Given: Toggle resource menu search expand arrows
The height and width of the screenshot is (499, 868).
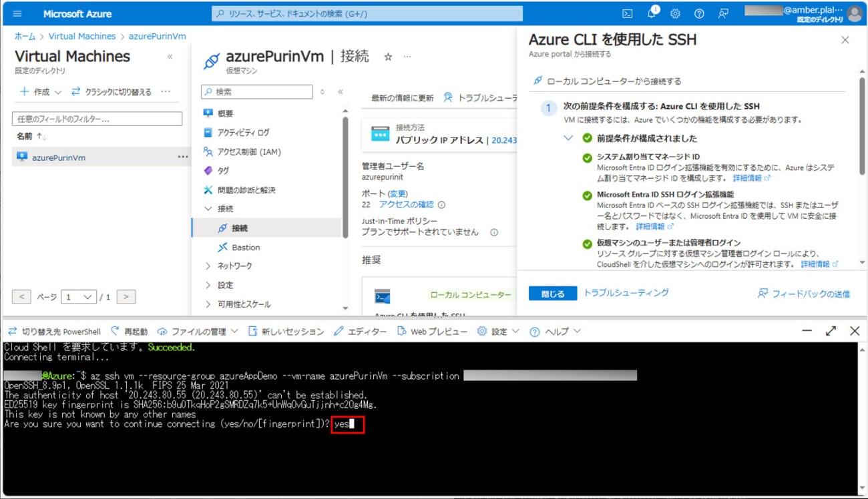Looking at the screenshot, I should click(322, 92).
